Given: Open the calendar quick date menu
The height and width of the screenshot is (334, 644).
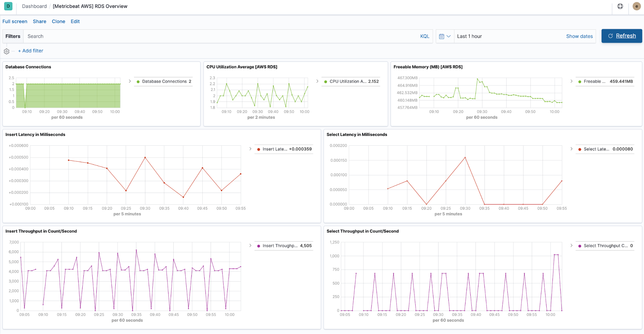Looking at the screenshot, I should 445,36.
